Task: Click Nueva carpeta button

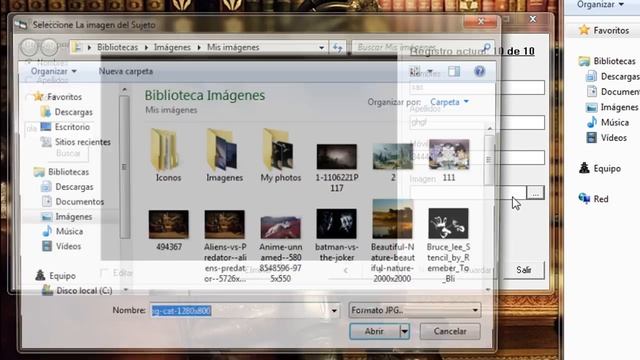Action: click(126, 71)
